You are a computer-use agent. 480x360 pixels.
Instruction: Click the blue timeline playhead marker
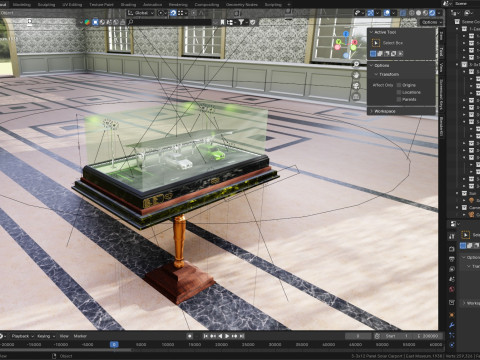[x=114, y=344]
